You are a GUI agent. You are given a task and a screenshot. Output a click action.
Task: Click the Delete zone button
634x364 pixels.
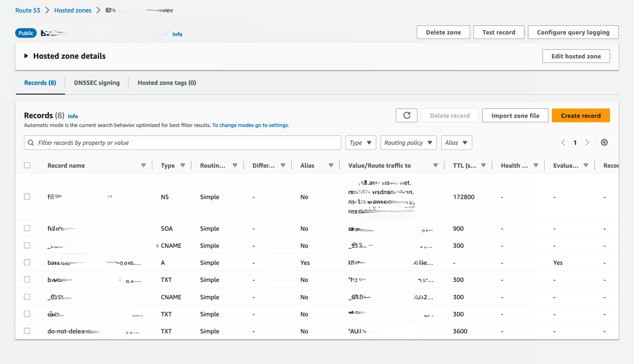tap(443, 32)
